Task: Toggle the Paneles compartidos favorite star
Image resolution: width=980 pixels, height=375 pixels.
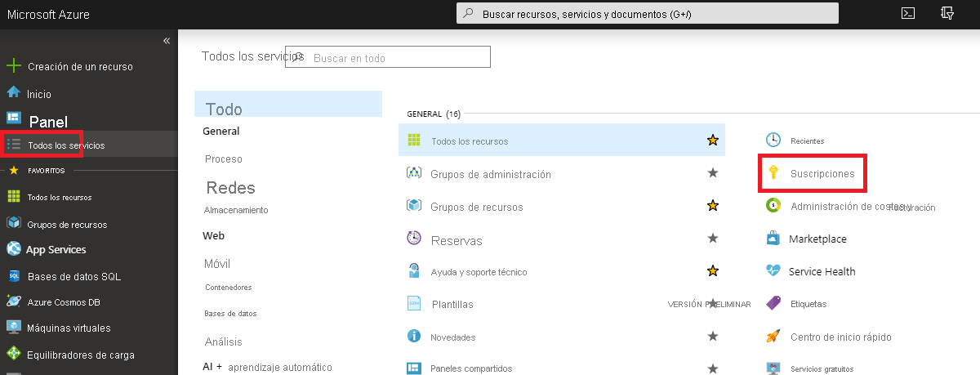Action: tap(713, 368)
